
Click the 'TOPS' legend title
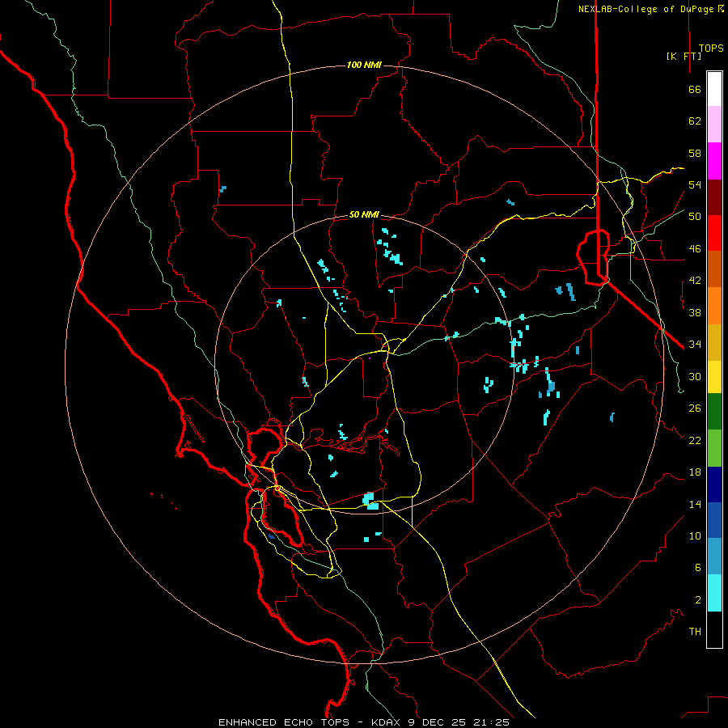[711, 49]
